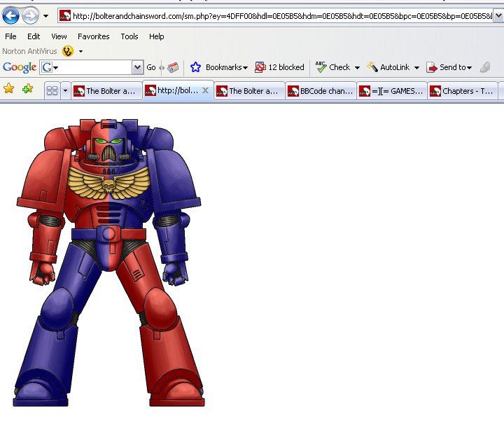Switch to the =][= GAMES... tab
This screenshot has height=444, width=504.
point(392,91)
